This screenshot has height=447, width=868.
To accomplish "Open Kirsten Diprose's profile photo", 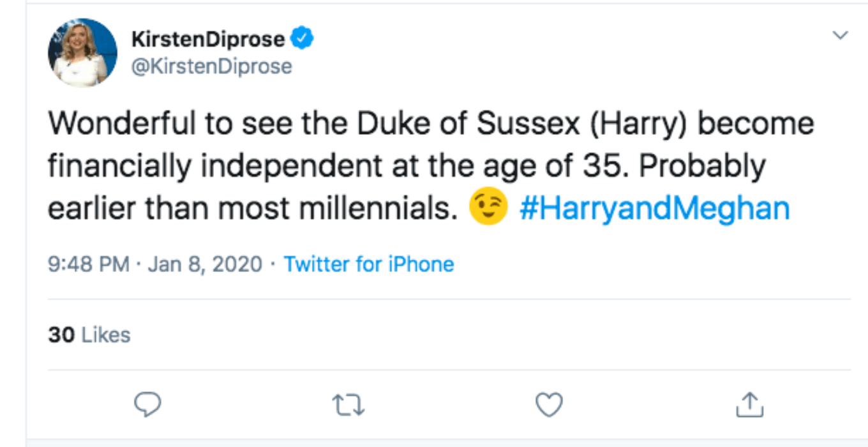I will tap(82, 52).
